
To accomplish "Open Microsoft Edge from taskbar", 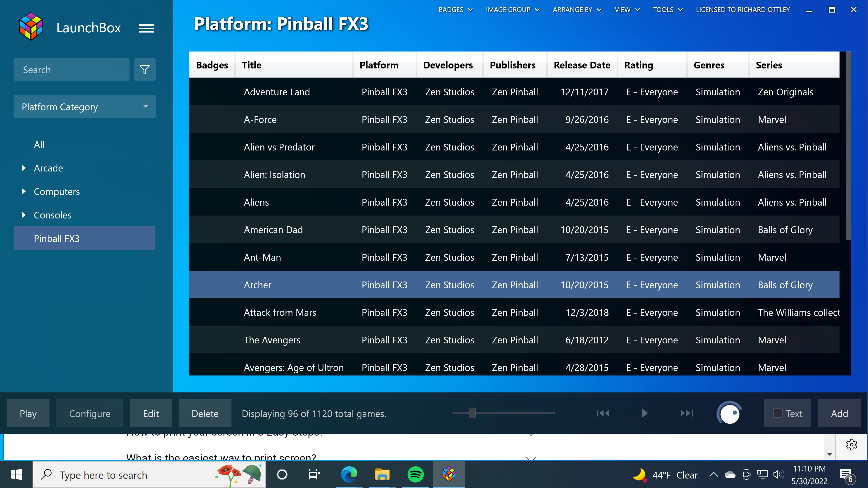I will click(x=349, y=474).
